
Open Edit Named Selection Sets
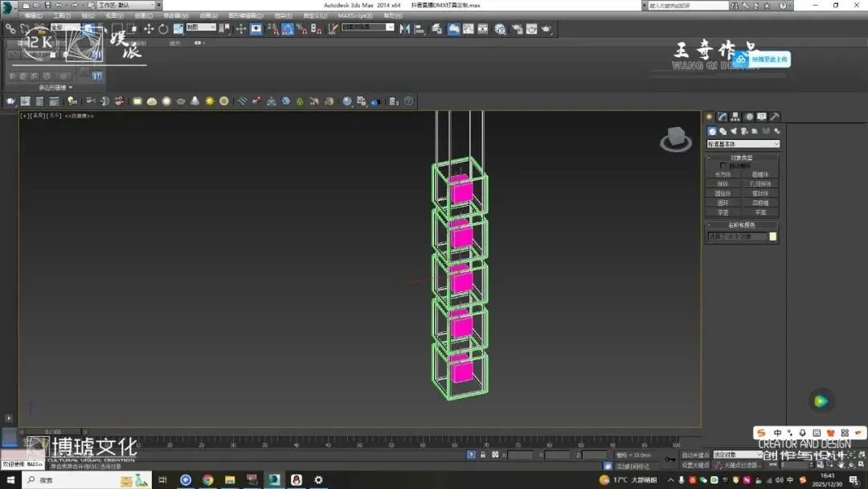[x=333, y=29]
